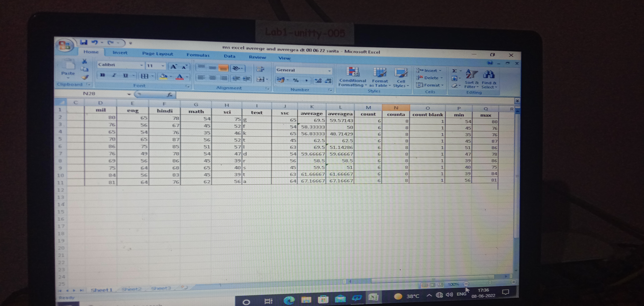Toggle Underline formatting

click(126, 76)
